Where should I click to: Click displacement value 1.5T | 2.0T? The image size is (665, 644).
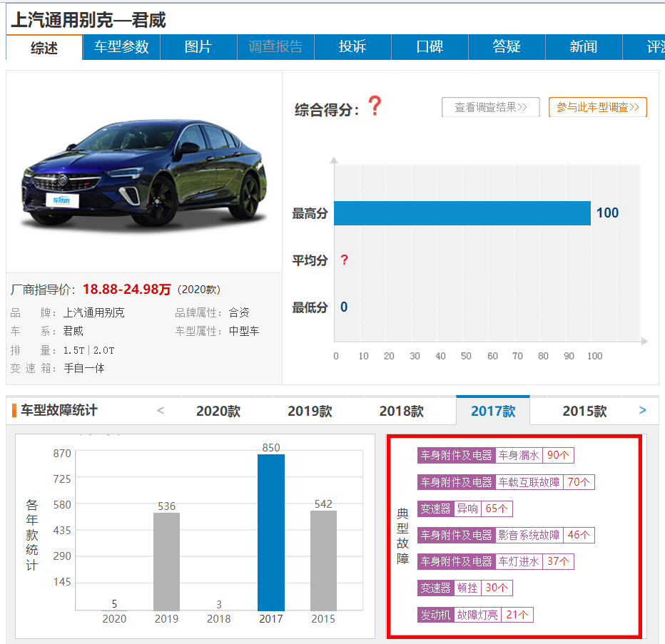pos(88,350)
